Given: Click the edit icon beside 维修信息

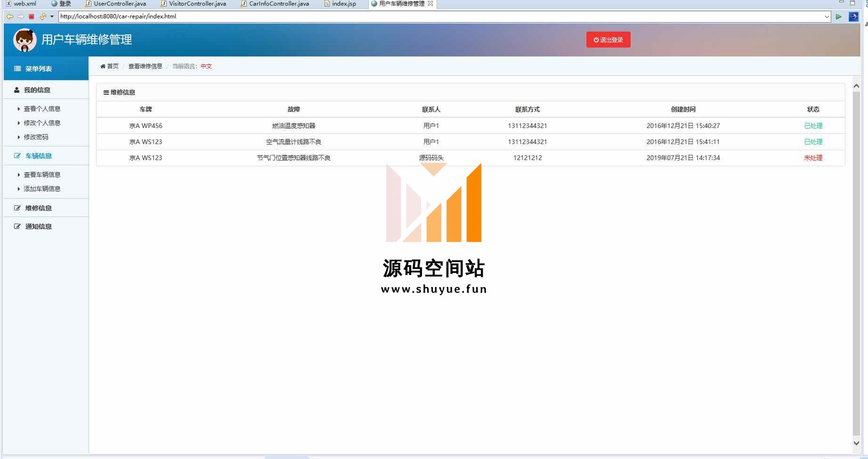Looking at the screenshot, I should [x=17, y=208].
